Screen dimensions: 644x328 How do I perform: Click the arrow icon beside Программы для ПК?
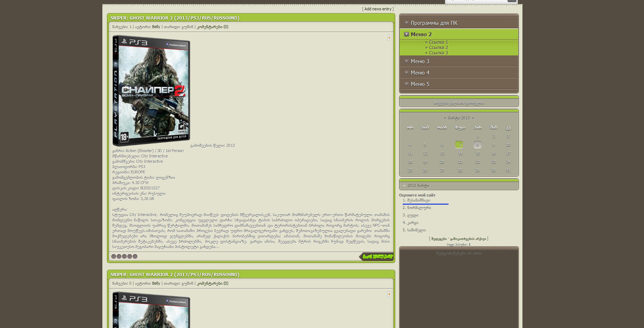tap(407, 23)
